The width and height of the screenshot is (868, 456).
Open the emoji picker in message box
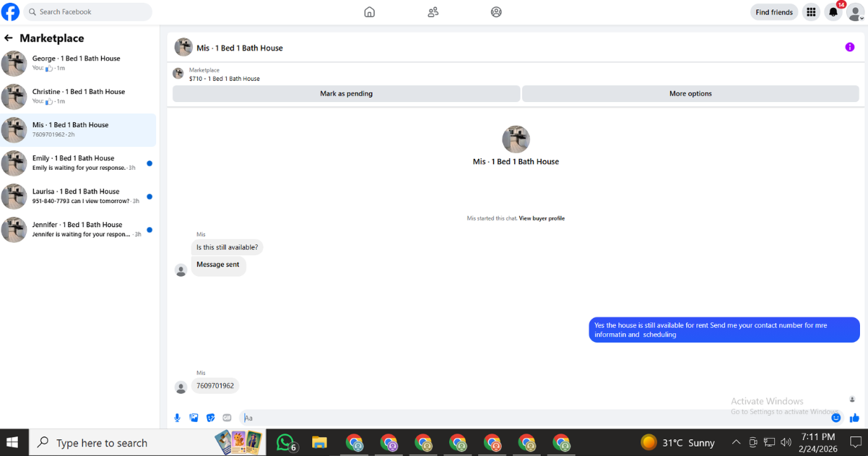pos(836,418)
